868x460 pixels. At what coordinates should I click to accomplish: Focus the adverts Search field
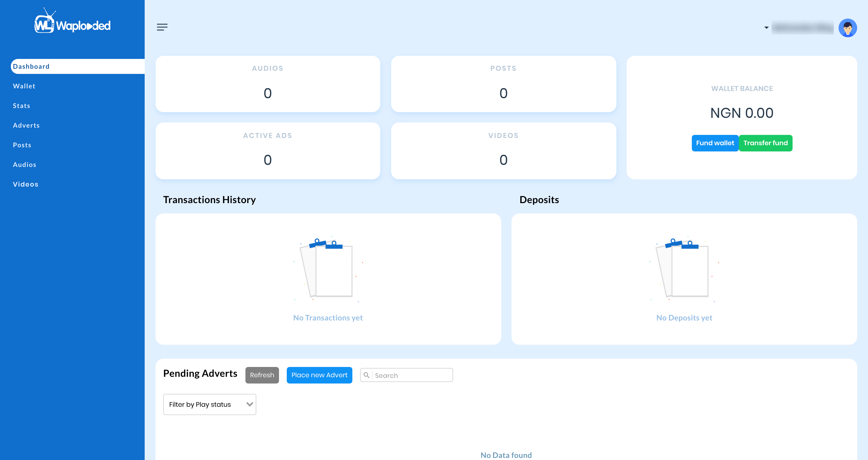[x=406, y=375]
